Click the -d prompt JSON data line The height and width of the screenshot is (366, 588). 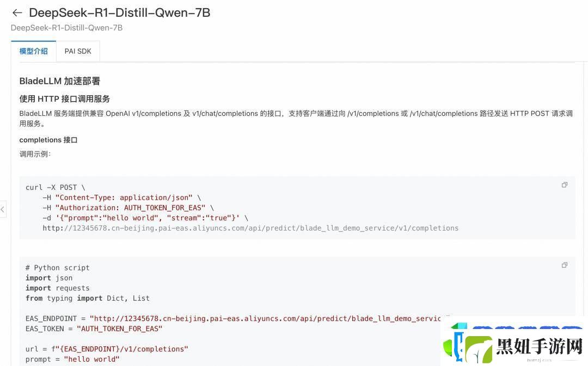coord(145,218)
